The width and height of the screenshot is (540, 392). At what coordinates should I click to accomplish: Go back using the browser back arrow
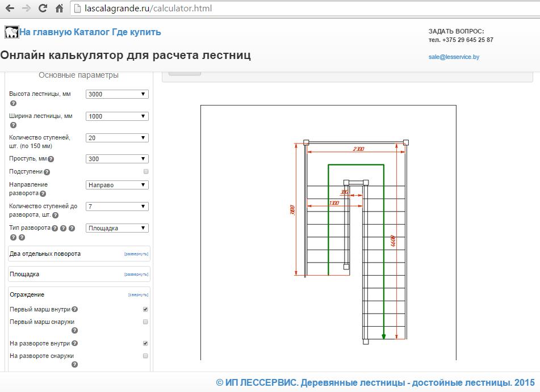(10, 9)
